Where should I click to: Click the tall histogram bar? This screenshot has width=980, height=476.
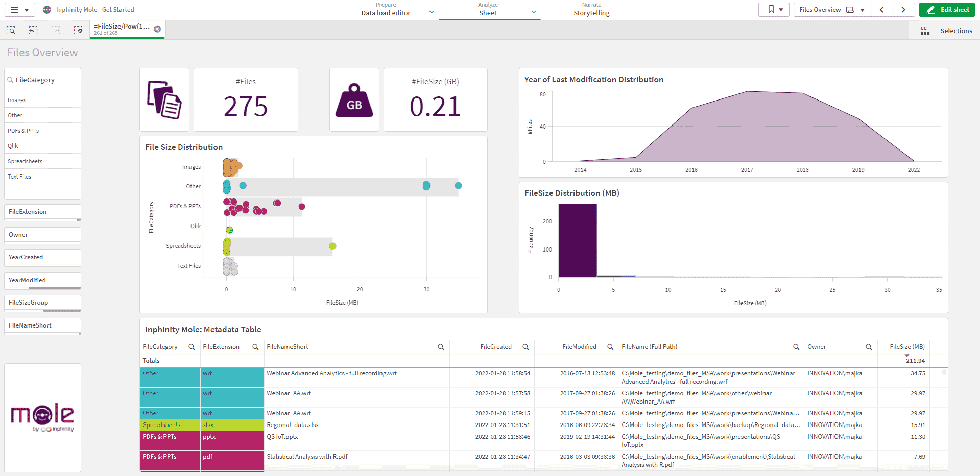578,240
